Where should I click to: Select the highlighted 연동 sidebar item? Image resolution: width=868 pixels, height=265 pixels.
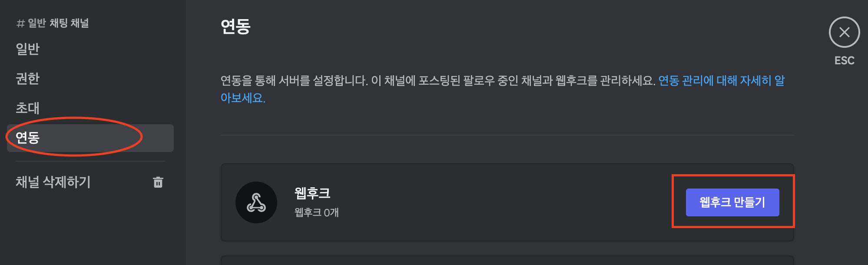click(x=90, y=138)
